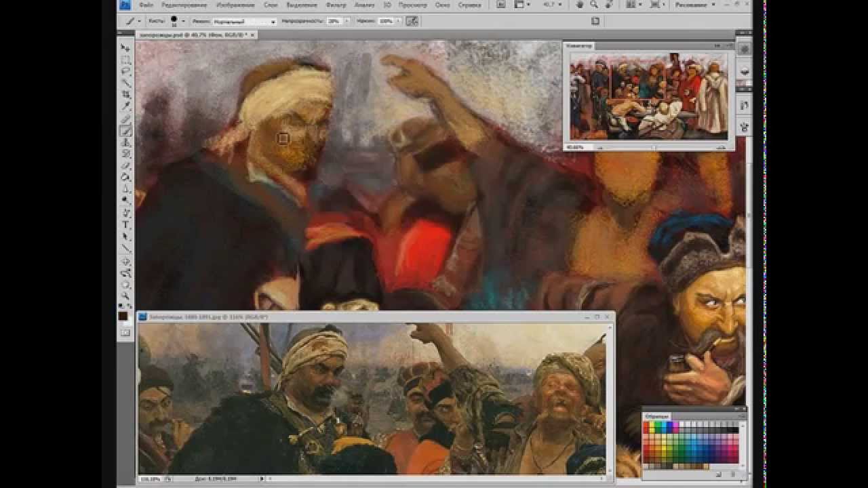
Task: Select the Brush tool in toolbox
Action: tap(125, 131)
